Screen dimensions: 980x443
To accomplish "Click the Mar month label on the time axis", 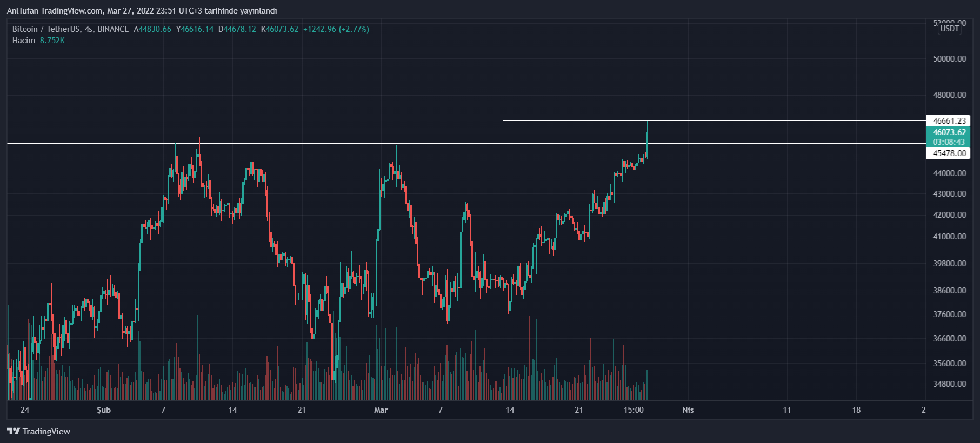I will click(x=381, y=410).
